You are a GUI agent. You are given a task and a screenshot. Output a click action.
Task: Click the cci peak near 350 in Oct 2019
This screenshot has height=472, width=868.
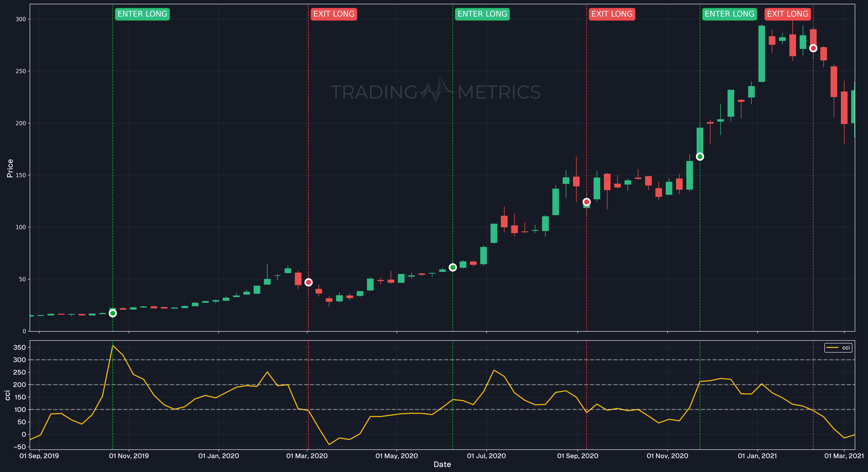(113, 345)
